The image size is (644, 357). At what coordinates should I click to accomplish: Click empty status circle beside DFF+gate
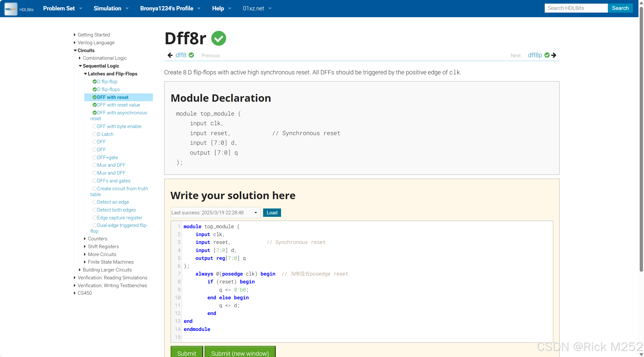pyautogui.click(x=95, y=157)
